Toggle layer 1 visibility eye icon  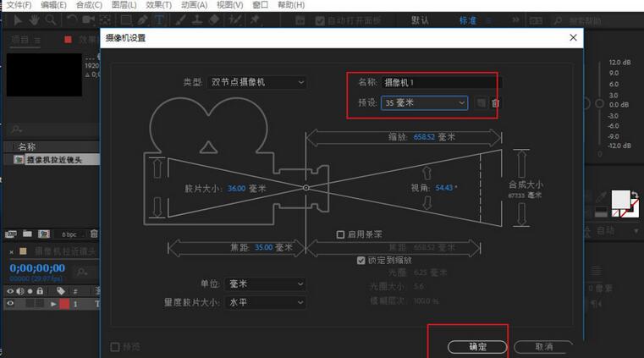coord(11,303)
